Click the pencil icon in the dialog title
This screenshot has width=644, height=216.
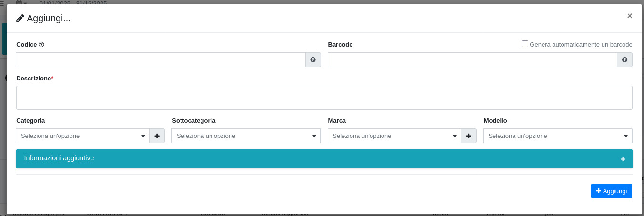coord(20,19)
